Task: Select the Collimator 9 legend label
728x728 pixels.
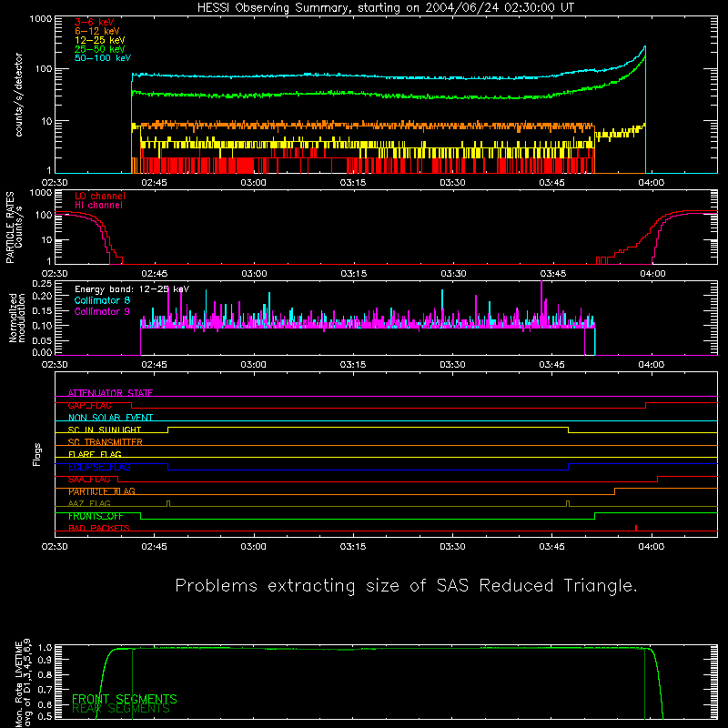Action: 102,311
